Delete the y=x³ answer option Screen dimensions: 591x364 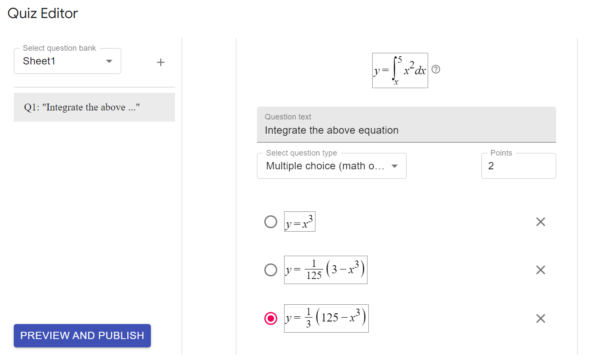(540, 222)
